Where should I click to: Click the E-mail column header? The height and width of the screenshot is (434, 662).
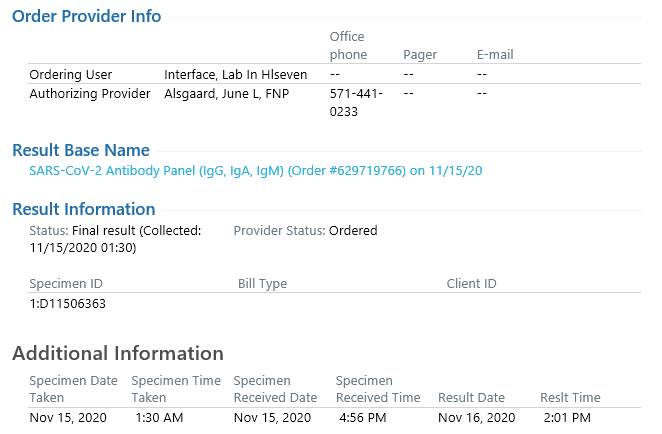[x=495, y=54]
